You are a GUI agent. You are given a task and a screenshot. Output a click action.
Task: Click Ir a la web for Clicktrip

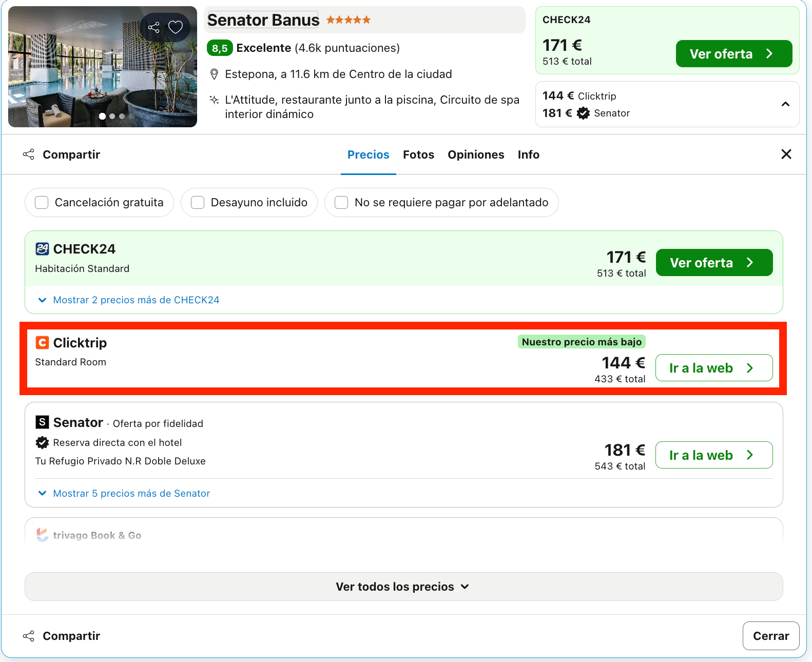[714, 368]
